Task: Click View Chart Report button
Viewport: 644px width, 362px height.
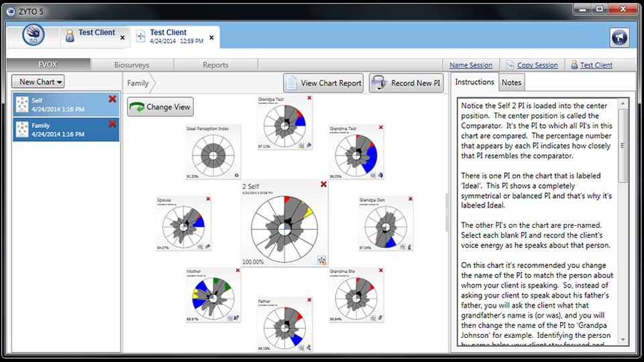Action: [324, 83]
